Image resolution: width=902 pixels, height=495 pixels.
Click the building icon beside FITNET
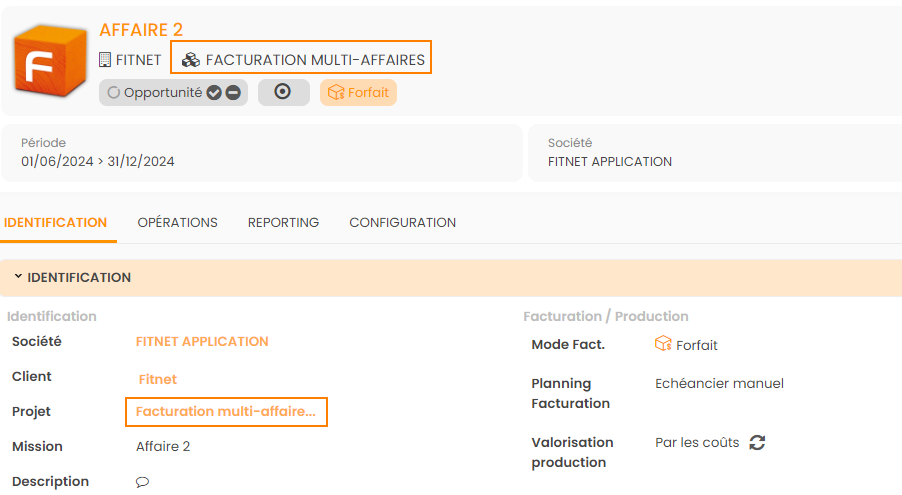(105, 60)
